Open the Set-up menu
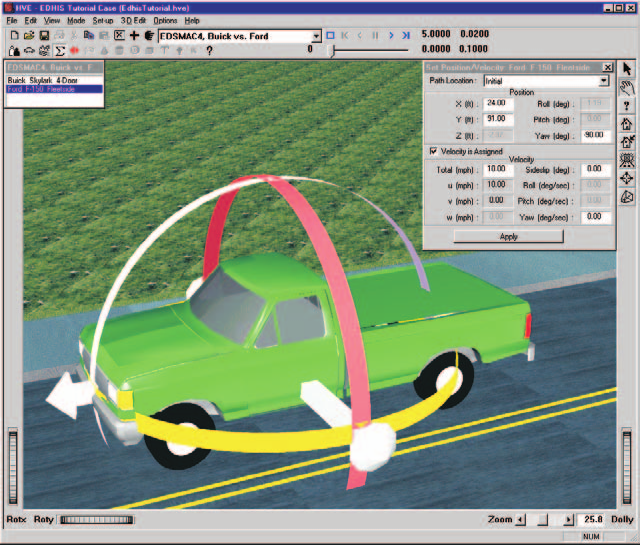This screenshot has height=545, width=640. coord(103,20)
